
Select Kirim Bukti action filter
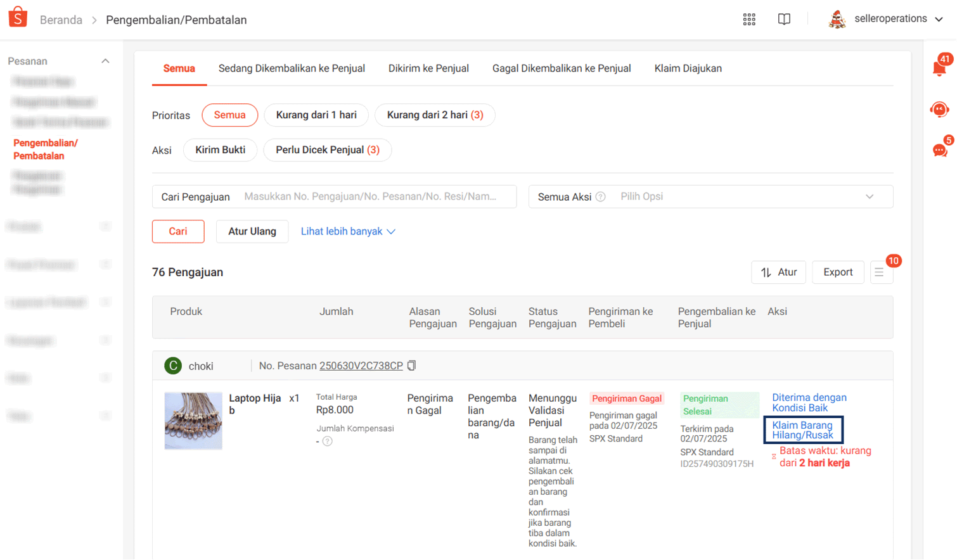coord(220,150)
